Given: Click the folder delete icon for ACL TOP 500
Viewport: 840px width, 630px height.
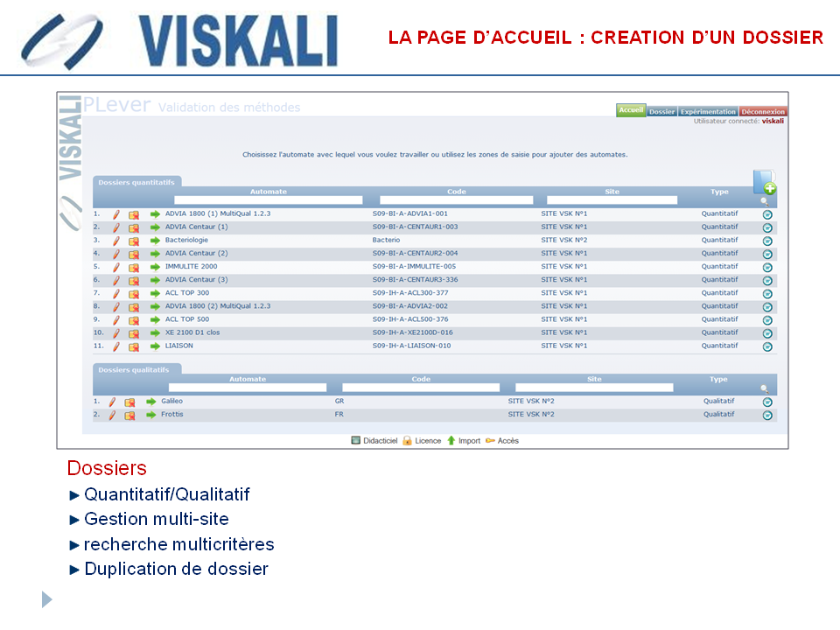Looking at the screenshot, I should (133, 320).
